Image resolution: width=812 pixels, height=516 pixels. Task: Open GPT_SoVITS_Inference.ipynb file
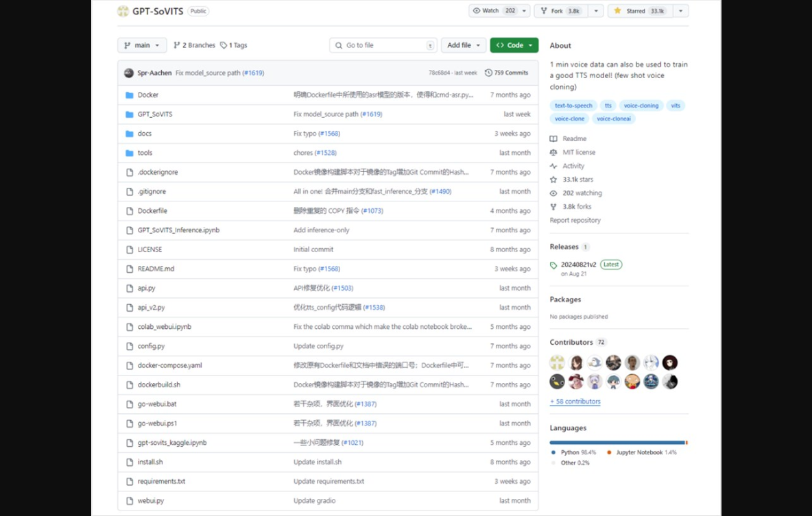(178, 230)
